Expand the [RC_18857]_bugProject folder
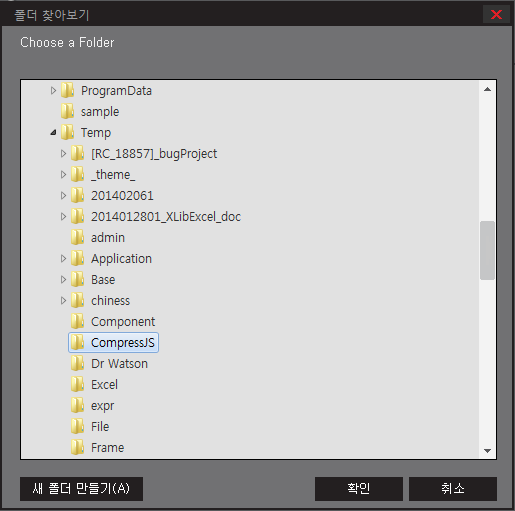The image size is (515, 511). [63, 154]
